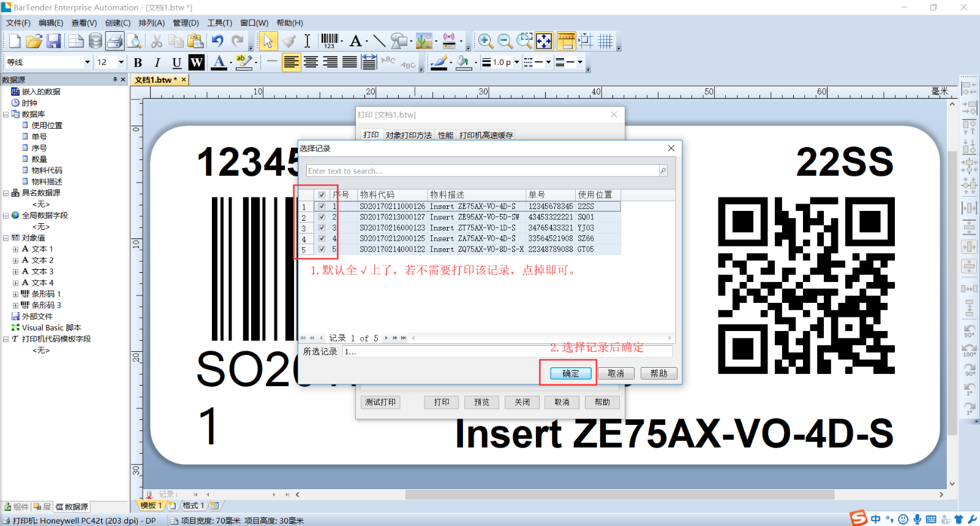Viewport: 980px width, 526px height.
Task: Uncheck the record row 5 checkbox
Action: tap(322, 250)
